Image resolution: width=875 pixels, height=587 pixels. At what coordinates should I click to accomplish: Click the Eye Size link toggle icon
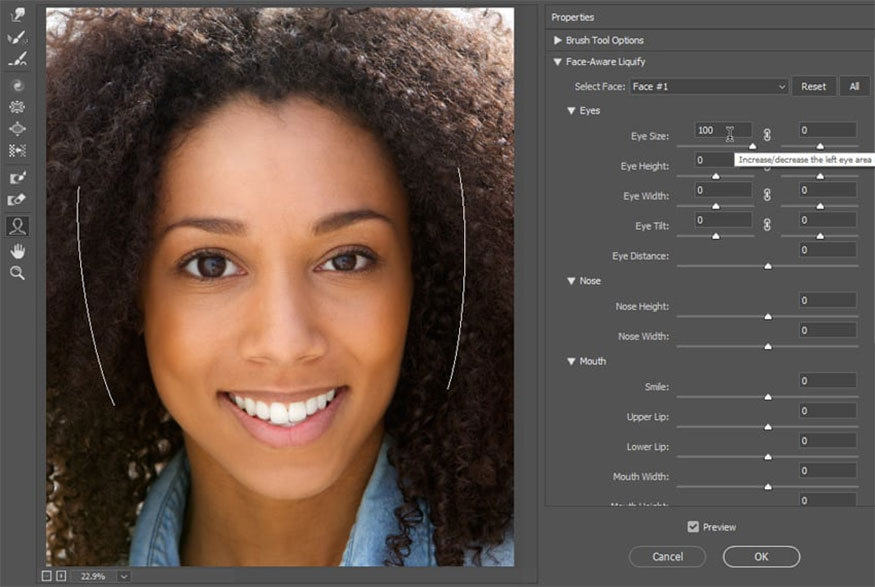[x=767, y=131]
